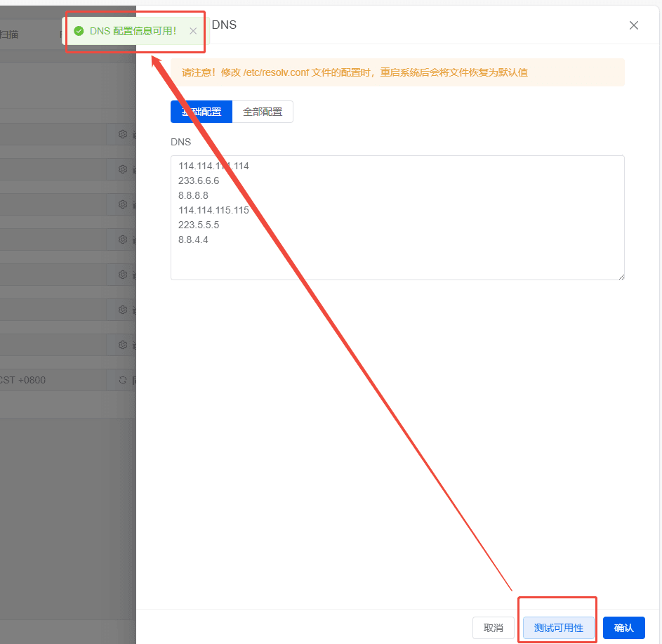Switch to the 全部配置 tab

[262, 112]
